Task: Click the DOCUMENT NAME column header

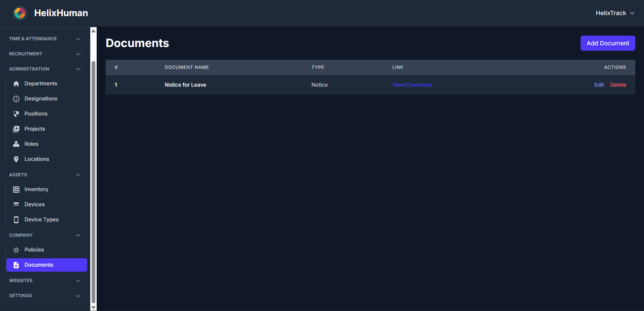Action: pos(187,68)
